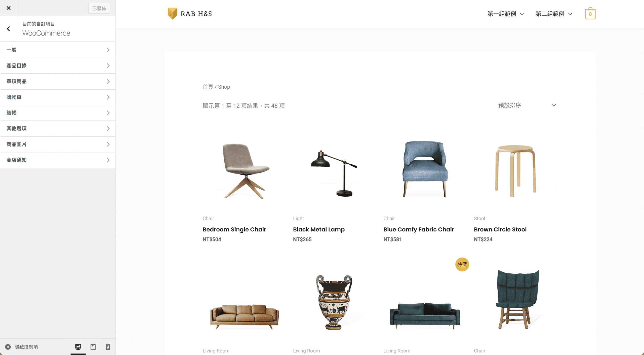This screenshot has width=644, height=355.
Task: Expand the 購物車 section chevron
Action: (108, 97)
